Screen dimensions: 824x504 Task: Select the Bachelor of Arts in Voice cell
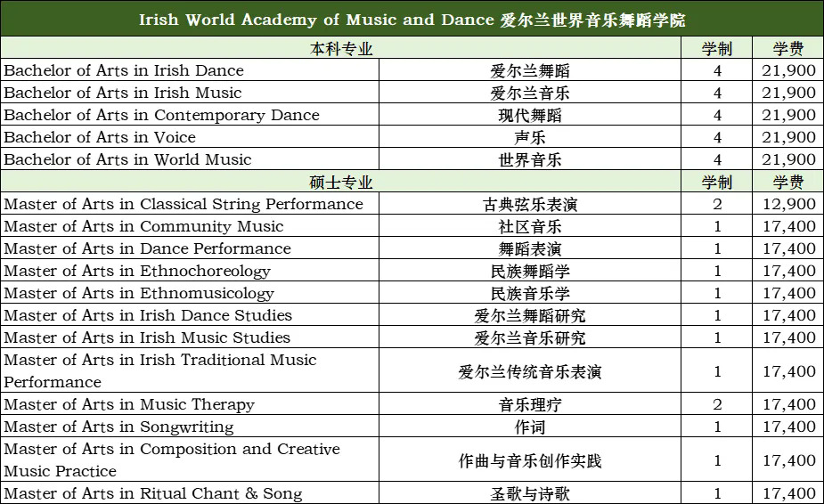point(100,137)
